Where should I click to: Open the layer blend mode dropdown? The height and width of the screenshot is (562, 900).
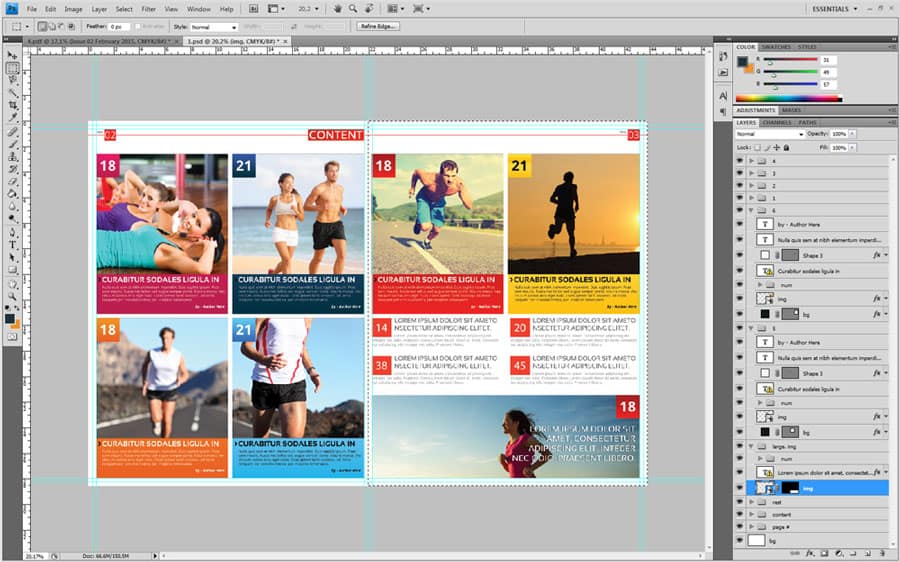[769, 134]
